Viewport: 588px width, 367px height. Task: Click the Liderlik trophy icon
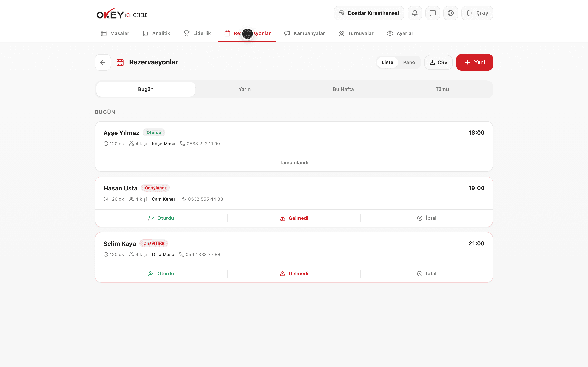186,33
